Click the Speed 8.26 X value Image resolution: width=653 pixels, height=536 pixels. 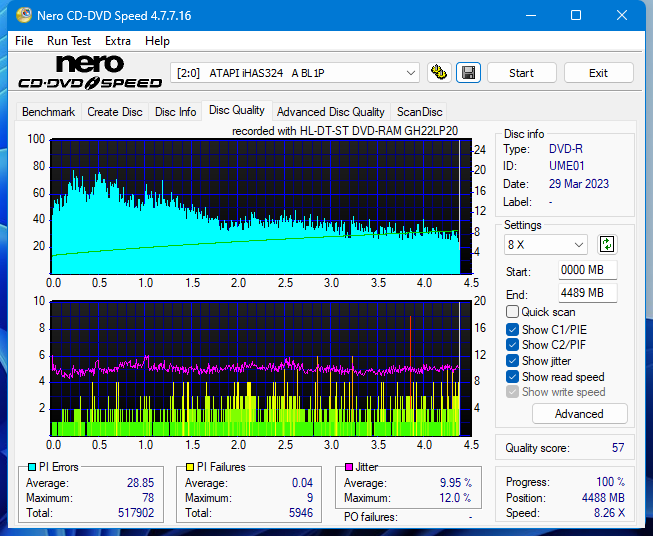click(x=609, y=513)
